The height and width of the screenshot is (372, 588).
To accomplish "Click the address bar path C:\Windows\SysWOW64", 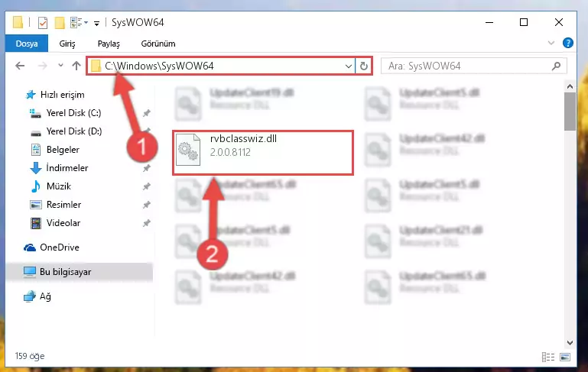I will pyautogui.click(x=159, y=66).
